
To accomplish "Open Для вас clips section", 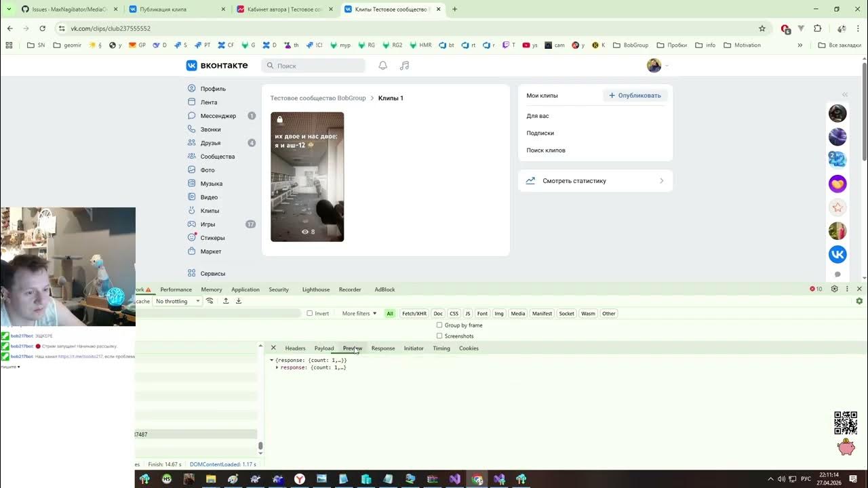I will (538, 116).
